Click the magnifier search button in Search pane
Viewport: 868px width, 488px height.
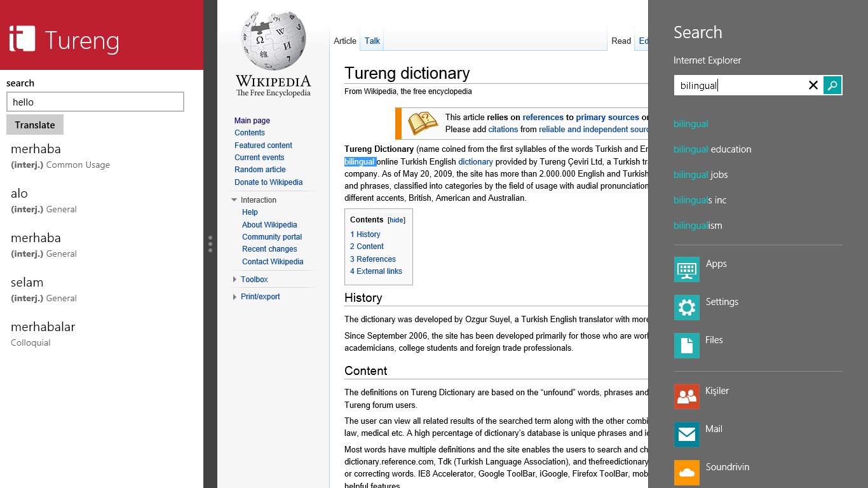(x=832, y=85)
